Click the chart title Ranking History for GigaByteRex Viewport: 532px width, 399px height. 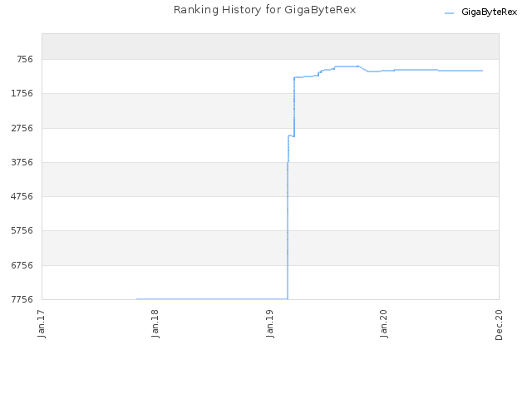pos(264,10)
